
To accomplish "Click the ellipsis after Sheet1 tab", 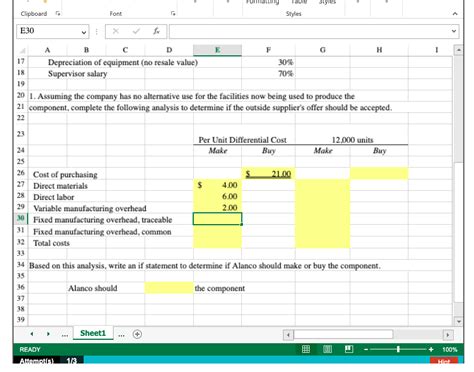I will tap(121, 335).
